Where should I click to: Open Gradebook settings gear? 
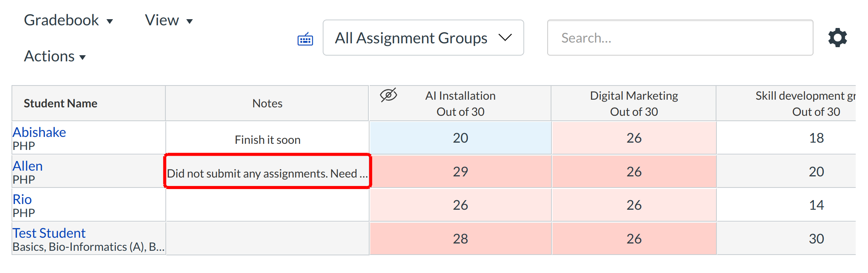click(837, 38)
